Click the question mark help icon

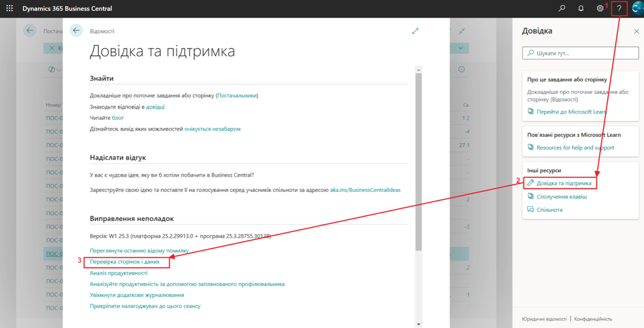(619, 9)
